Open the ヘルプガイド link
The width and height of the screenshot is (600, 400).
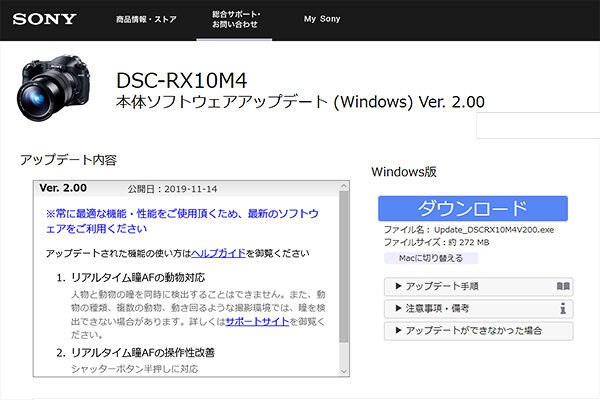click(218, 253)
